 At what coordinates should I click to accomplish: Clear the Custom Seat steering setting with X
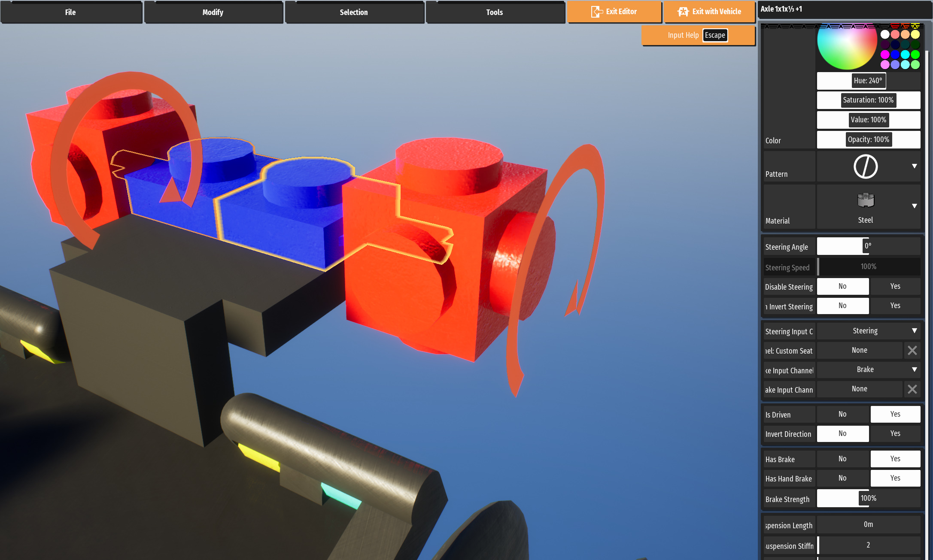click(912, 351)
